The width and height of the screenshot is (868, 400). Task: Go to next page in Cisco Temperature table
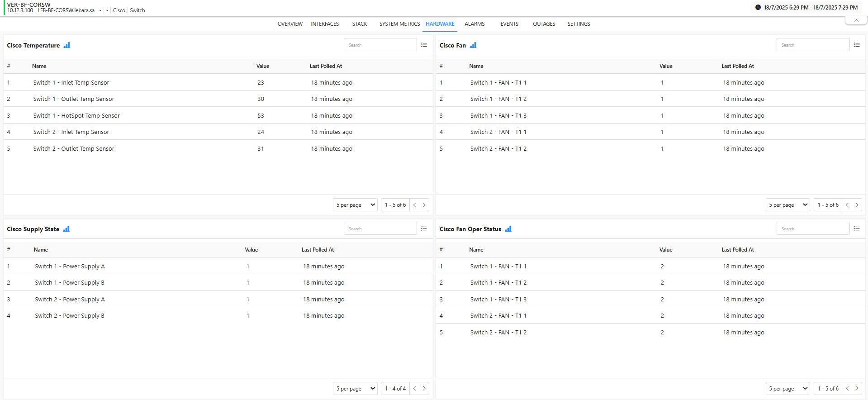pos(424,205)
